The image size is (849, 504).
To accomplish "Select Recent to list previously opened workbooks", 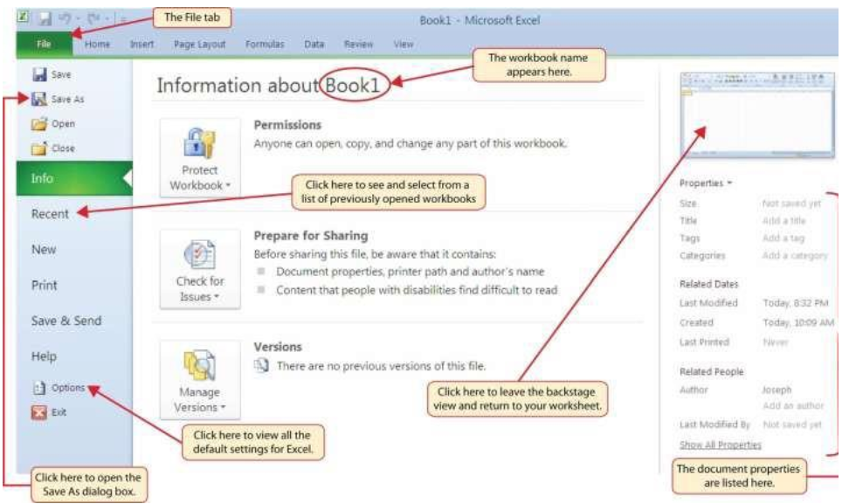I will (51, 214).
